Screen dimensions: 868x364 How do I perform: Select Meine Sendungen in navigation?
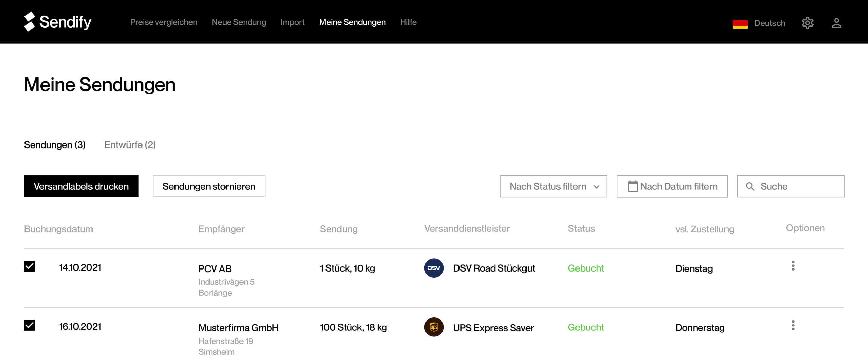click(x=352, y=22)
